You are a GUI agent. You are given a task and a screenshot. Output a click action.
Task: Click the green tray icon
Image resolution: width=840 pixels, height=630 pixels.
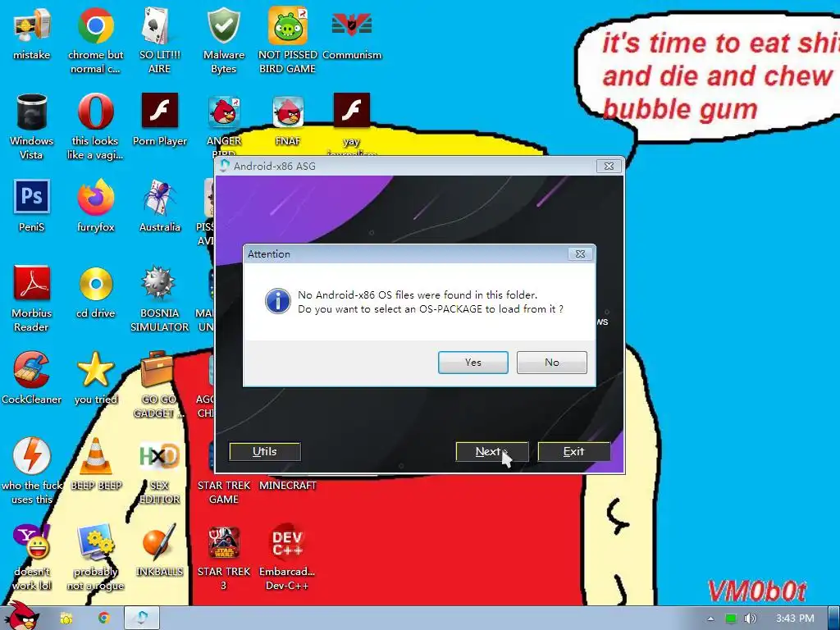click(x=731, y=619)
